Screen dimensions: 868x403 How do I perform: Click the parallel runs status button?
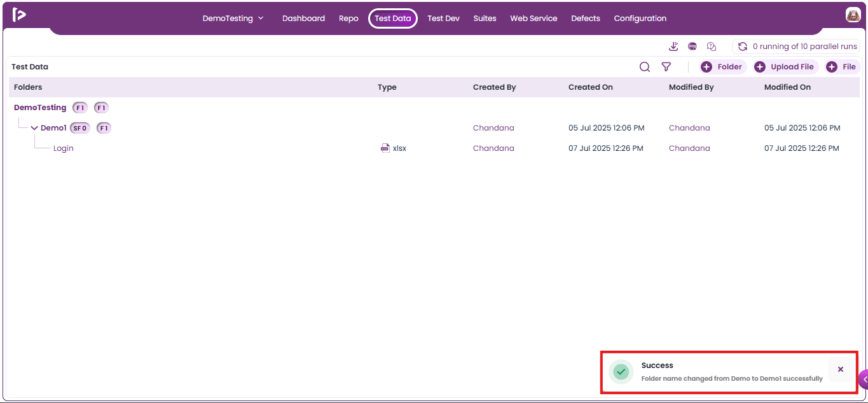point(797,46)
